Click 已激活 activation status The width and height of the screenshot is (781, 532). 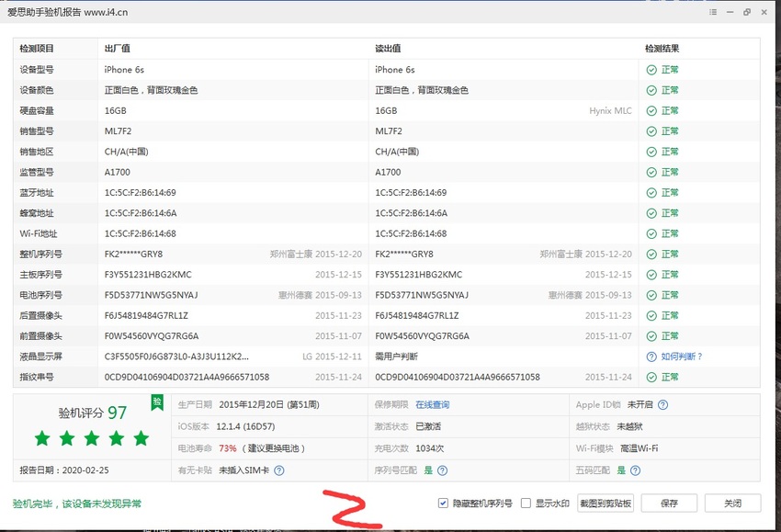[428, 426]
